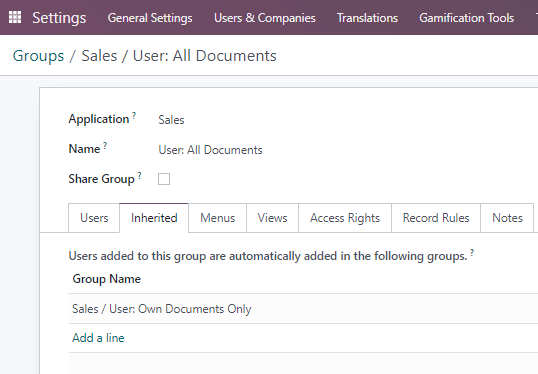The width and height of the screenshot is (538, 374).
Task: Switch to the Menus tab
Action: (218, 218)
